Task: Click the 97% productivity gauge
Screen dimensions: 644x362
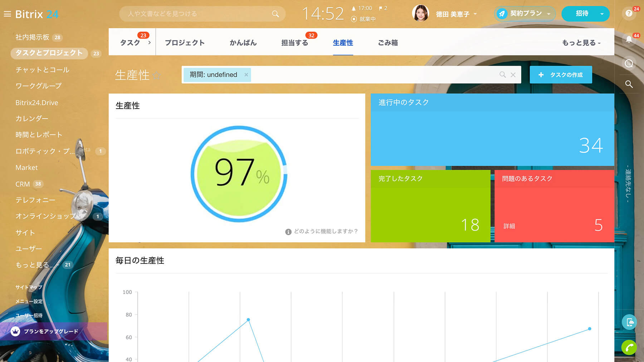Action: click(239, 174)
